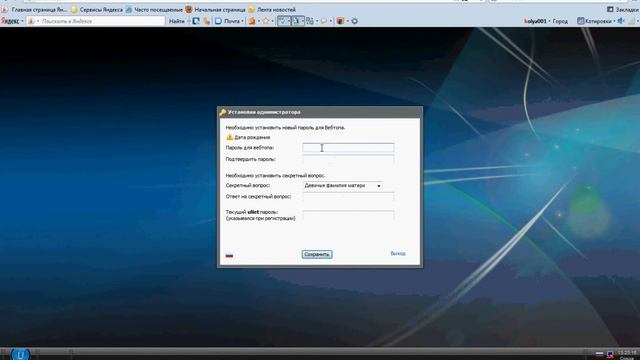The width and height of the screenshot is (640, 360).
Task: Click the blue square icon after 'Найти'
Action: click(196, 21)
